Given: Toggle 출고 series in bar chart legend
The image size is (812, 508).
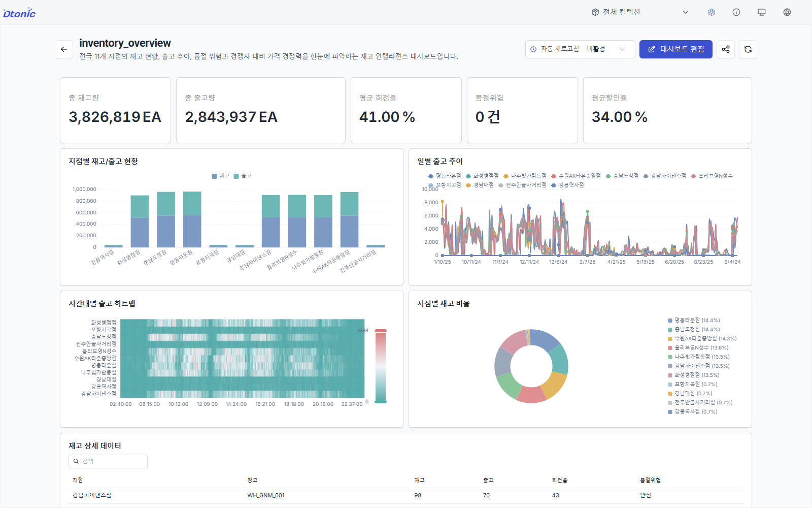Looking at the screenshot, I should pos(243,176).
